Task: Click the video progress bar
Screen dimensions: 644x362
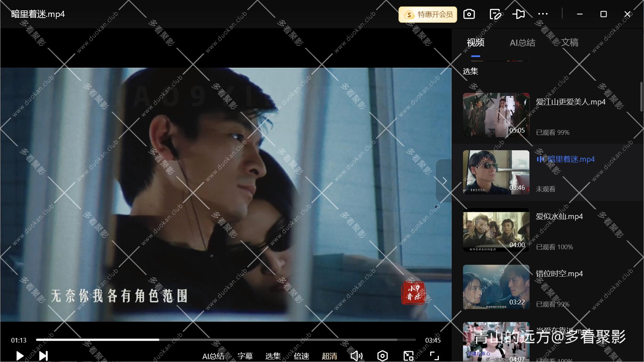Action: coord(226,340)
